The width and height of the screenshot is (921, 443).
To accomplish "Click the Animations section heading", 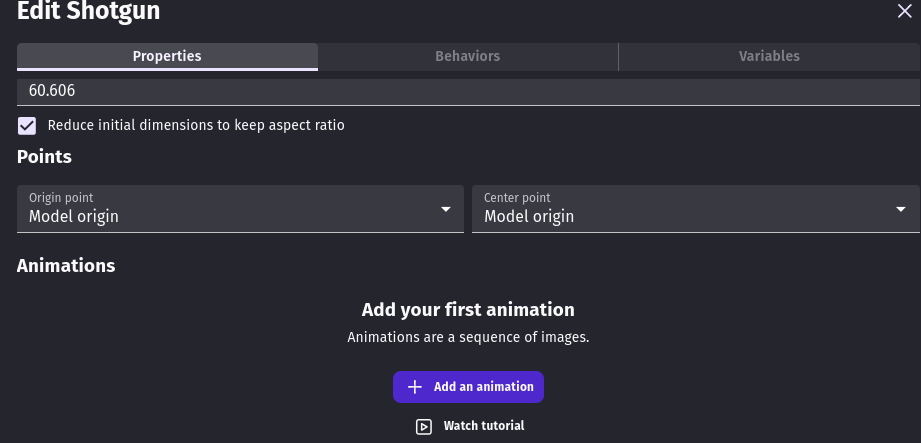I will coord(66,266).
